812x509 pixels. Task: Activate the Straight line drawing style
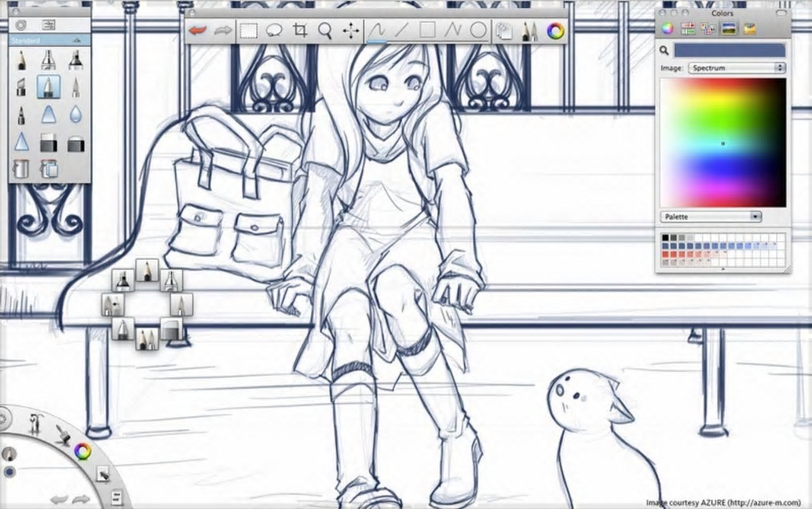402,30
